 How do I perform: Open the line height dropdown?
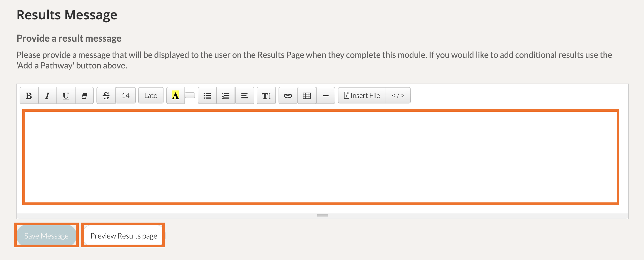[x=266, y=96]
